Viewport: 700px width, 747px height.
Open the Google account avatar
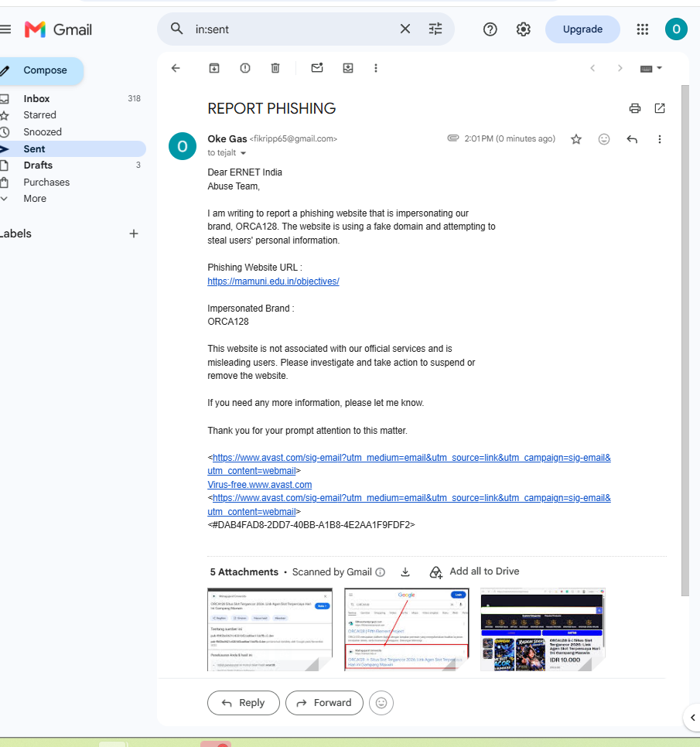pos(676,29)
